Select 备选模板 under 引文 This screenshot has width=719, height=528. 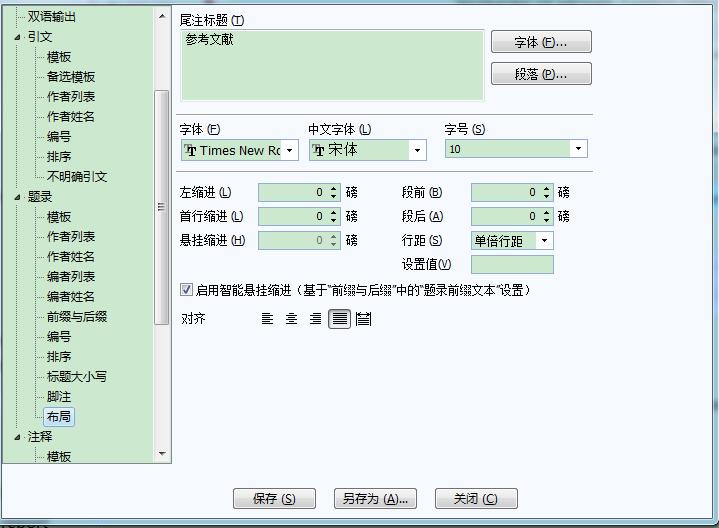(x=71, y=77)
